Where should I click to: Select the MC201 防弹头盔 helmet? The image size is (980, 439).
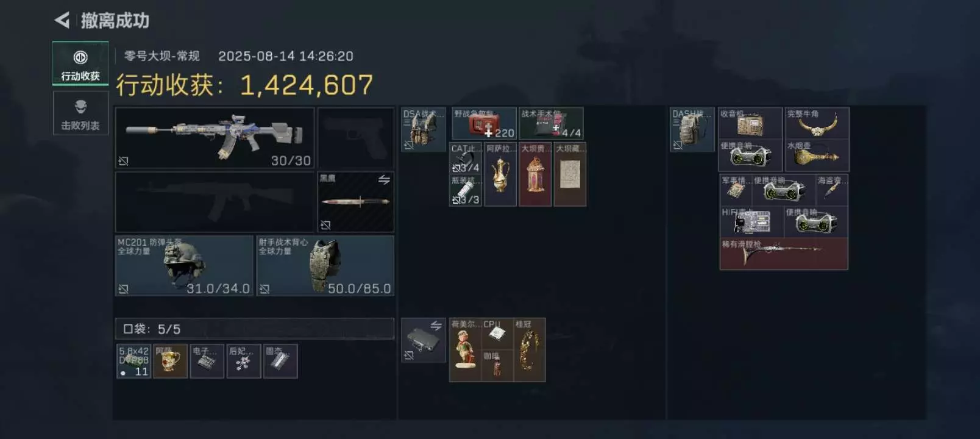184,266
